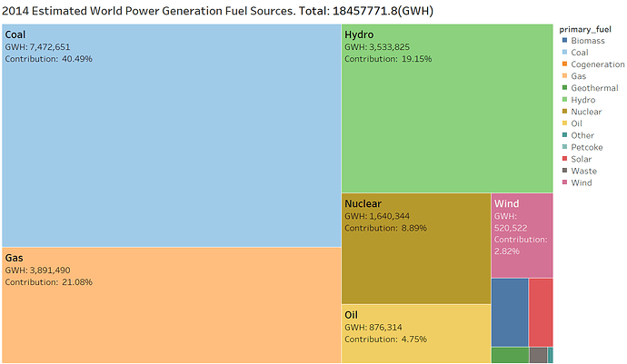Choose the Hydro legend label
627x364 pixels.
pos(583,100)
